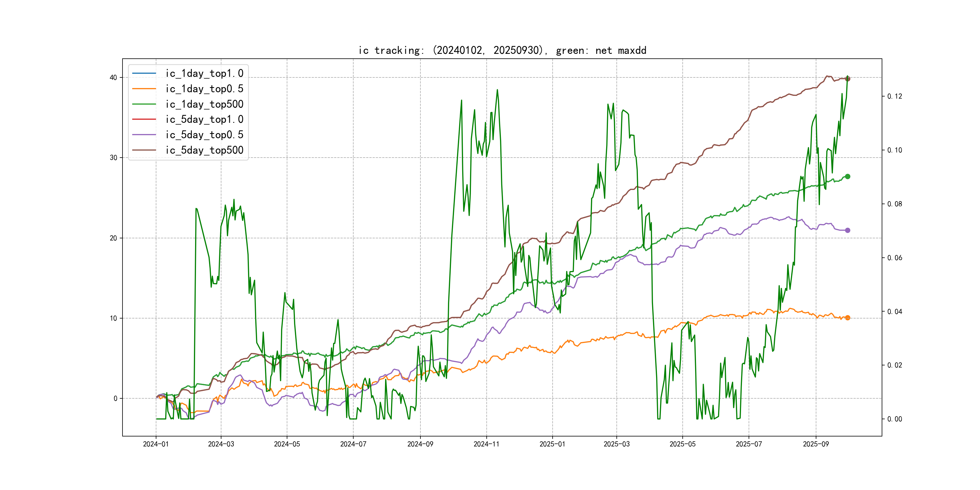Click the orange end-point marker dot

(x=848, y=318)
